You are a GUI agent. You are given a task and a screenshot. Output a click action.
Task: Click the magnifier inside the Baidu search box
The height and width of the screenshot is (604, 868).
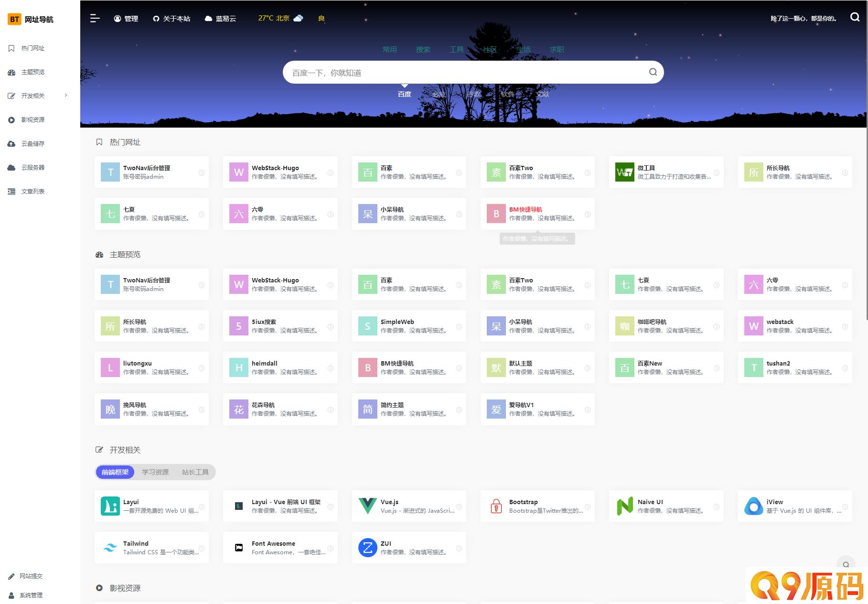tap(653, 72)
